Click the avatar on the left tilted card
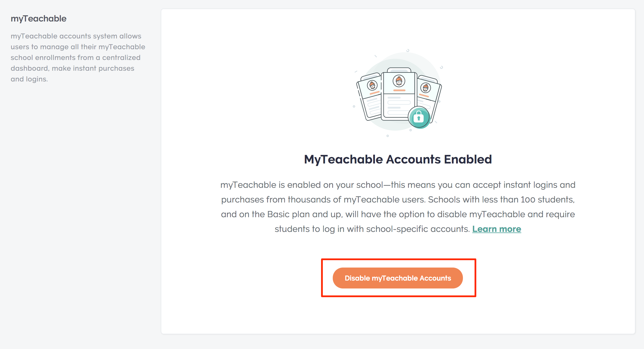 pyautogui.click(x=372, y=85)
